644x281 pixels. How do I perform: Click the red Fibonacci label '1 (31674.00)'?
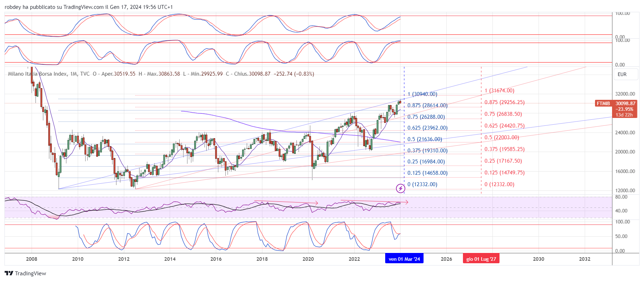[x=500, y=91]
